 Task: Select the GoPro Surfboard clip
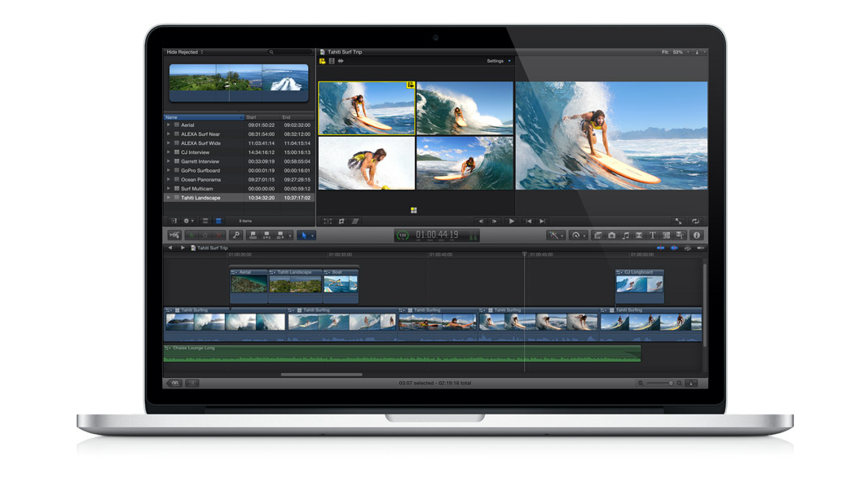tap(239, 170)
